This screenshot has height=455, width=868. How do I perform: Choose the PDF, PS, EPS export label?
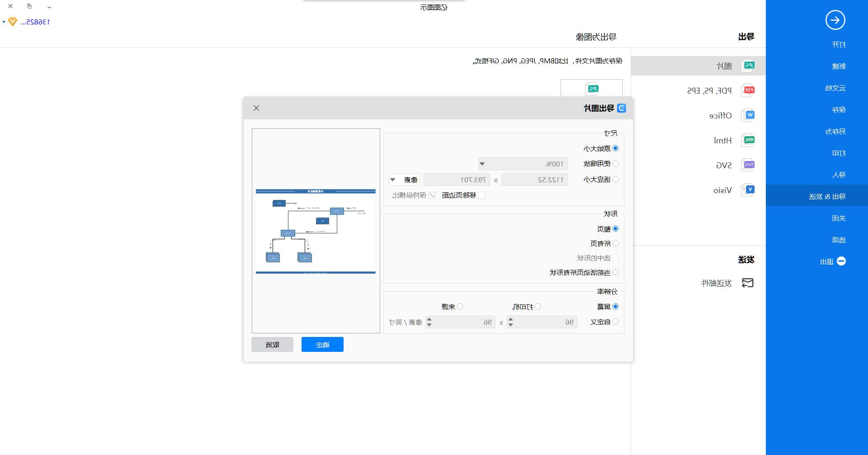coord(709,90)
